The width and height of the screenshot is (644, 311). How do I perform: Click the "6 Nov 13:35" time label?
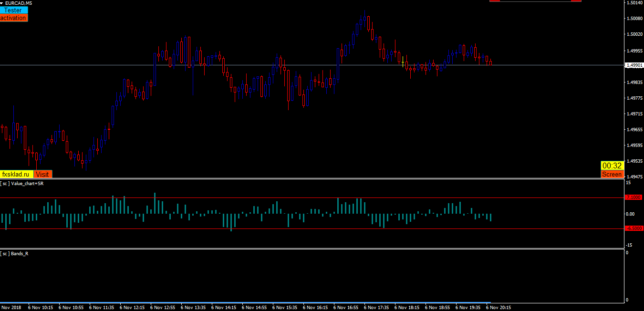pos(193,308)
